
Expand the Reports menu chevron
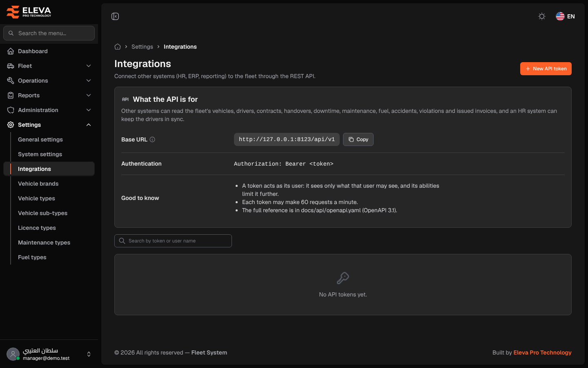click(x=89, y=95)
